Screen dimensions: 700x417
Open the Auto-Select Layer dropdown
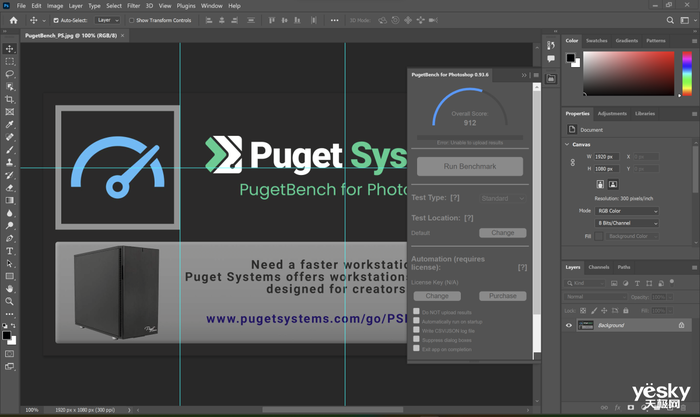(108, 20)
